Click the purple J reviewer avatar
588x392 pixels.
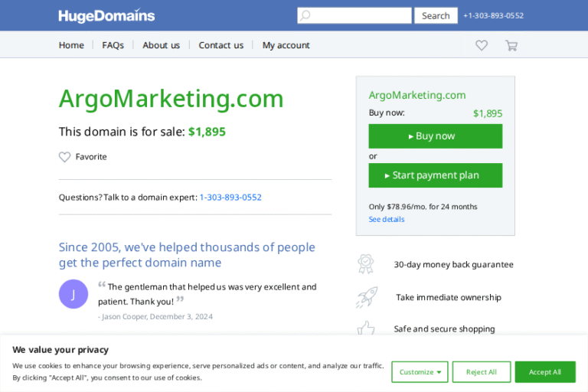(x=73, y=294)
